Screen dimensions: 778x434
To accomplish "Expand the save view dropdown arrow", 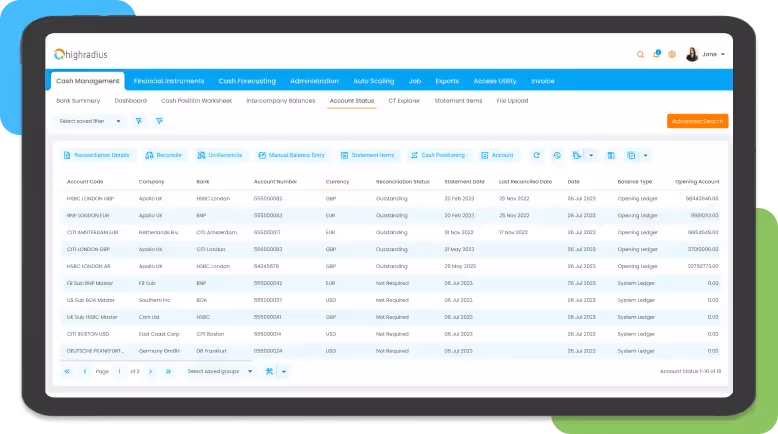I will (x=646, y=155).
